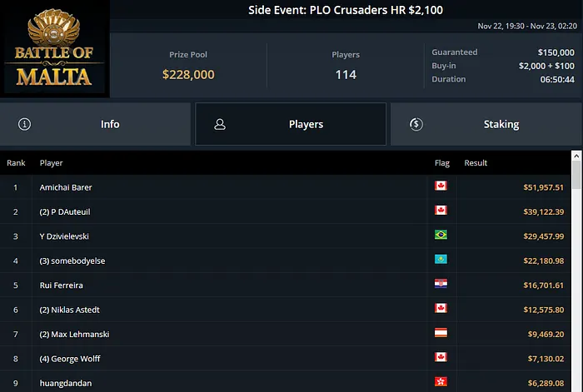
Task: Switch to the Staking tab
Action: tap(486, 124)
